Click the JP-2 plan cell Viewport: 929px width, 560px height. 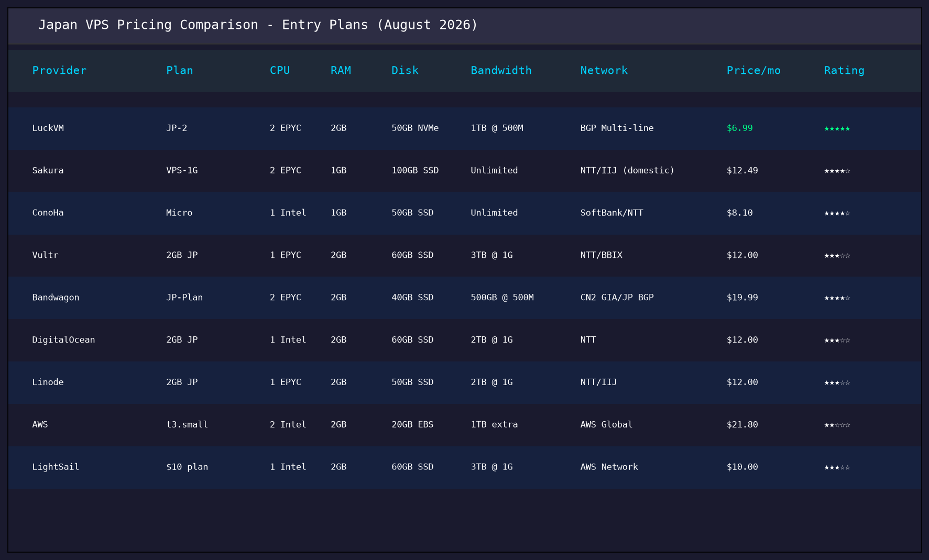coord(177,128)
